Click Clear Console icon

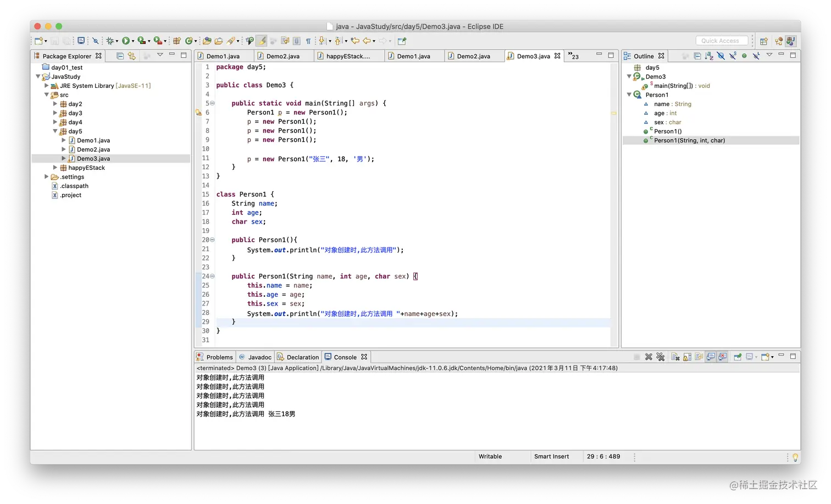pos(675,357)
